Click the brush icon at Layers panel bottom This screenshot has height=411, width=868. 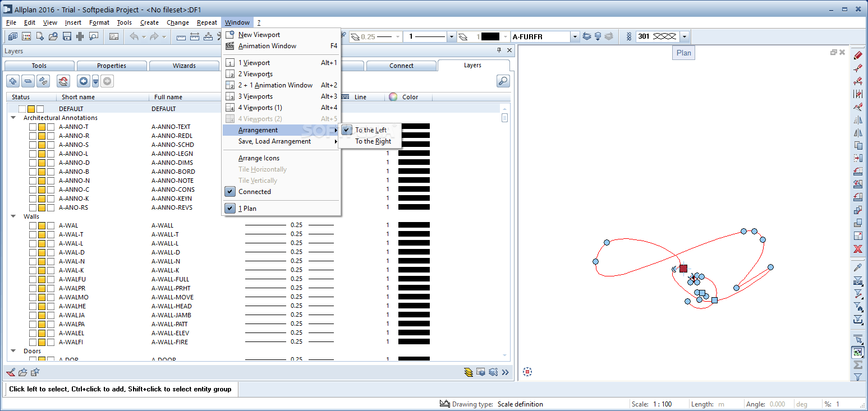pyautogui.click(x=11, y=372)
